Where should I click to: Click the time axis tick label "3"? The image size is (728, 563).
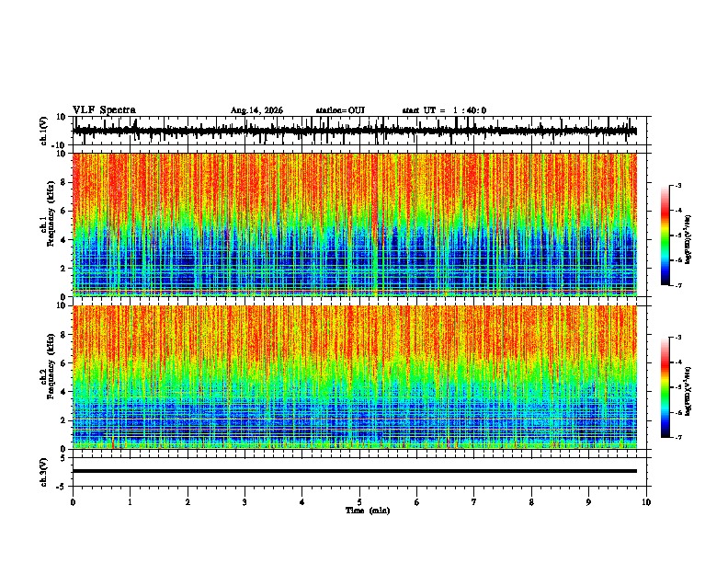(x=245, y=502)
